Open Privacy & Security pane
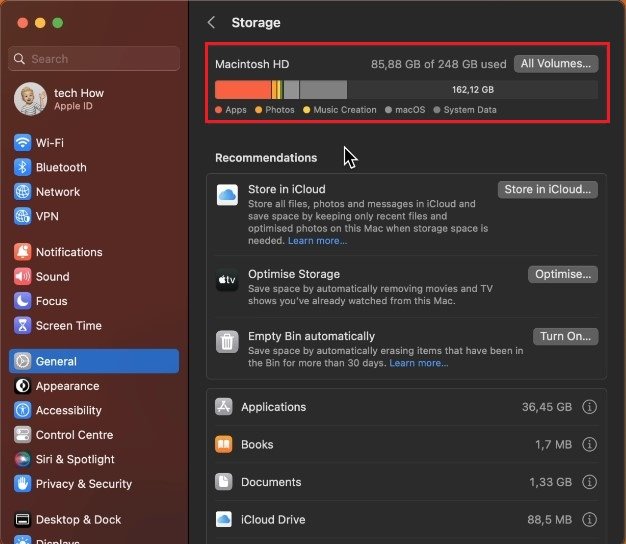Viewport: 626px width, 544px height. 83,484
